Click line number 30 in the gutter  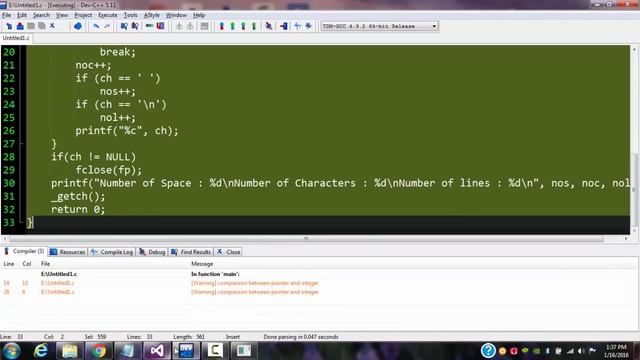9,183
